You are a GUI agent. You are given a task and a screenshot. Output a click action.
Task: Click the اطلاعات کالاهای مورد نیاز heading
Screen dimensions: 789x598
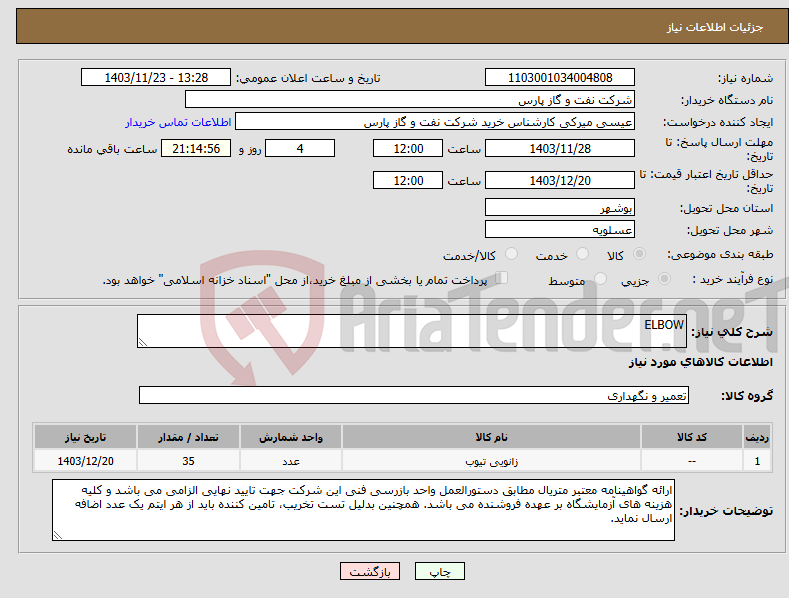700,362
